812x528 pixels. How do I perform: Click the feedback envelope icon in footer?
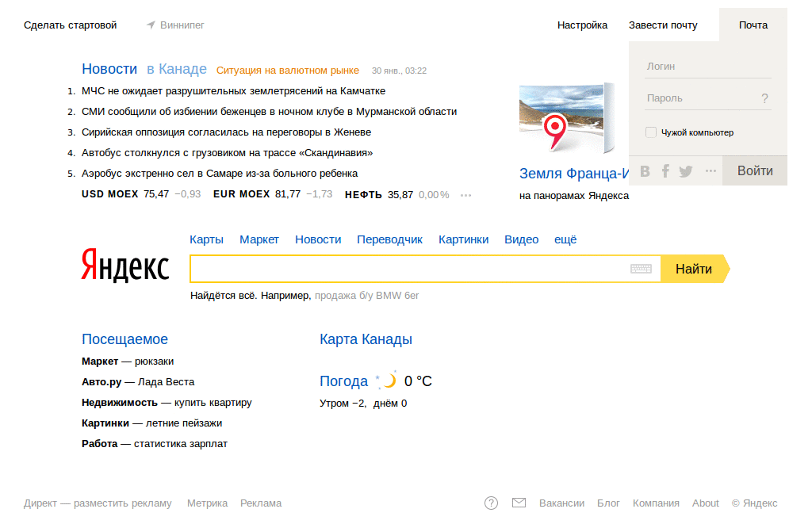[519, 503]
